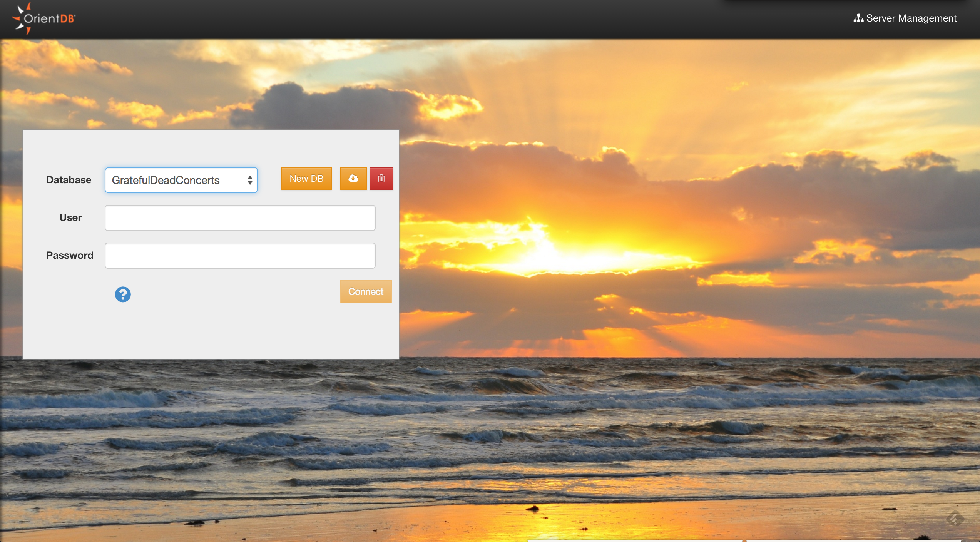Click the network icon beside Server Management
The image size is (980, 542).
point(858,18)
